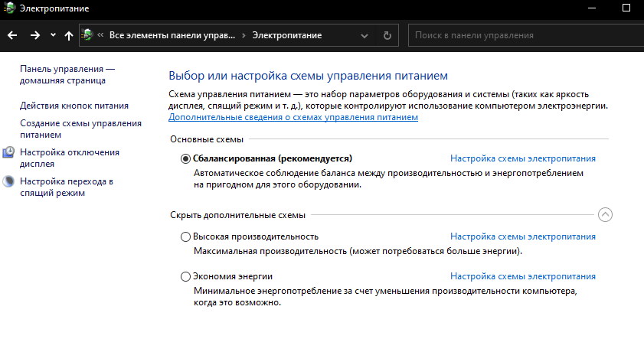
Task: Click the display shutoff icon in sidebar
Action: pyautogui.click(x=8, y=152)
